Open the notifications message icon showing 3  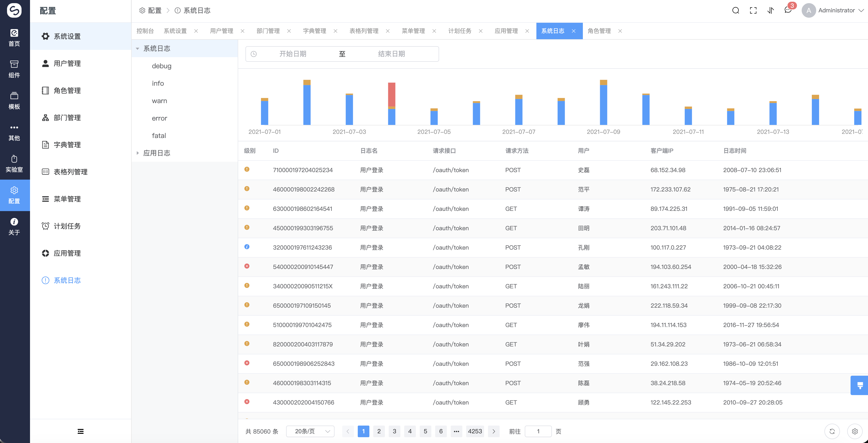point(788,10)
